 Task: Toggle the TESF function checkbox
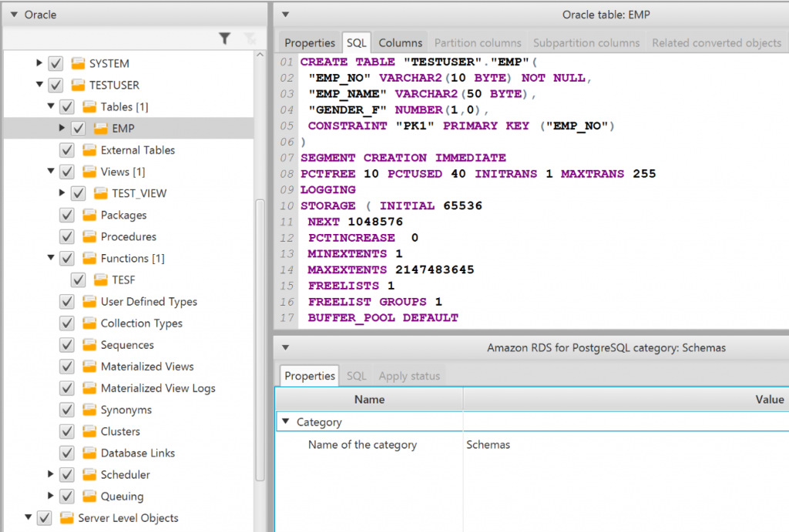[78, 279]
